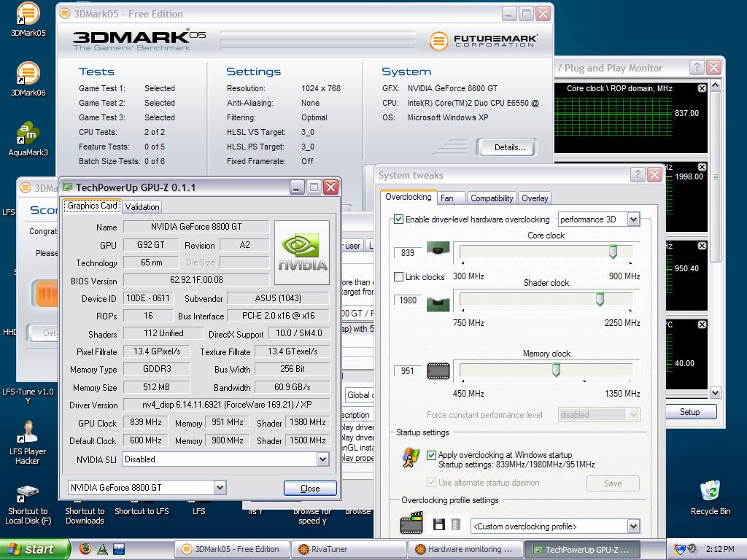The width and height of the screenshot is (747, 560).
Task: Click the Futuremark Corporation logo
Action: coord(483,41)
